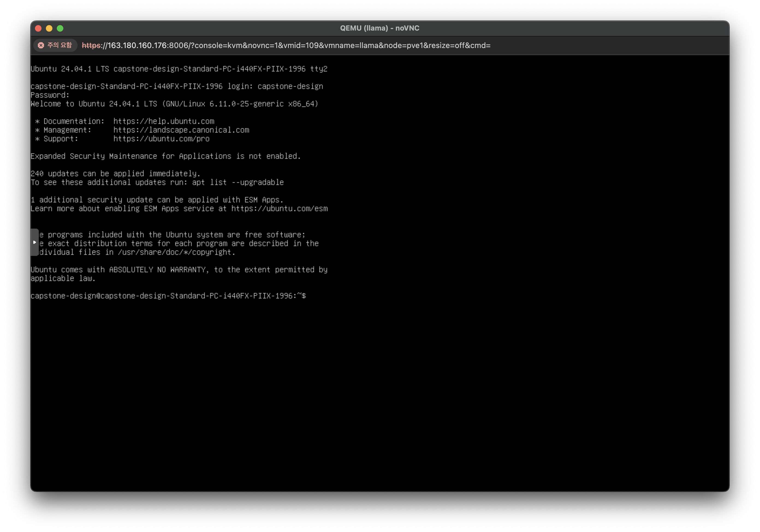
Task: Click the 163.180.160.176 address text
Action: (137, 45)
